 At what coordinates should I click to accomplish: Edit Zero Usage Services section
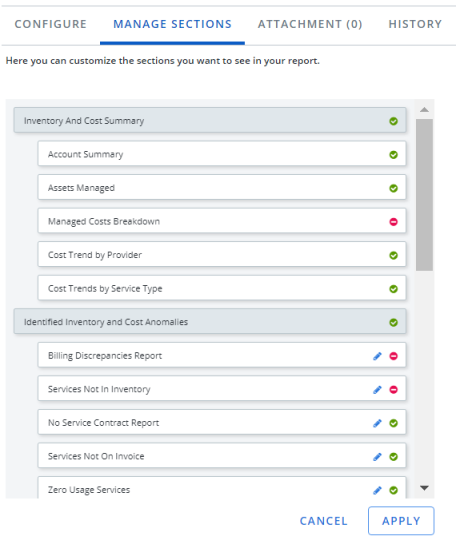[x=377, y=490]
